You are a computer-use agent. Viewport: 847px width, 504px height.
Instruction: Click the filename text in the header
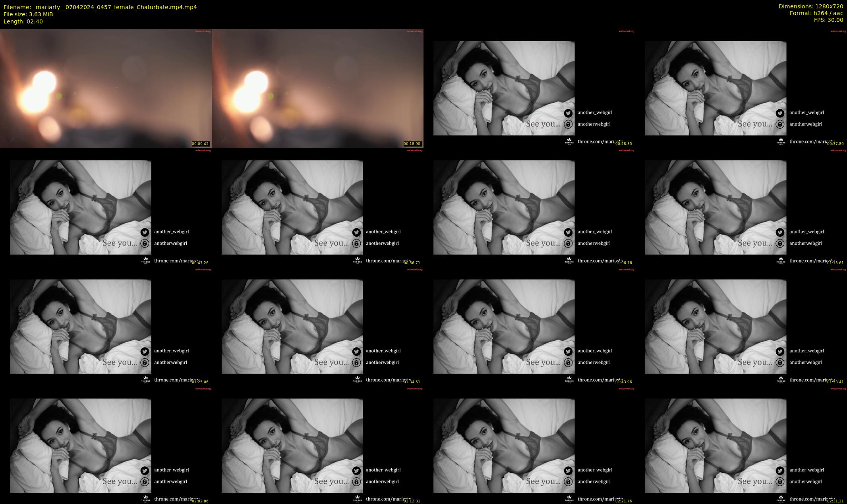(x=100, y=7)
